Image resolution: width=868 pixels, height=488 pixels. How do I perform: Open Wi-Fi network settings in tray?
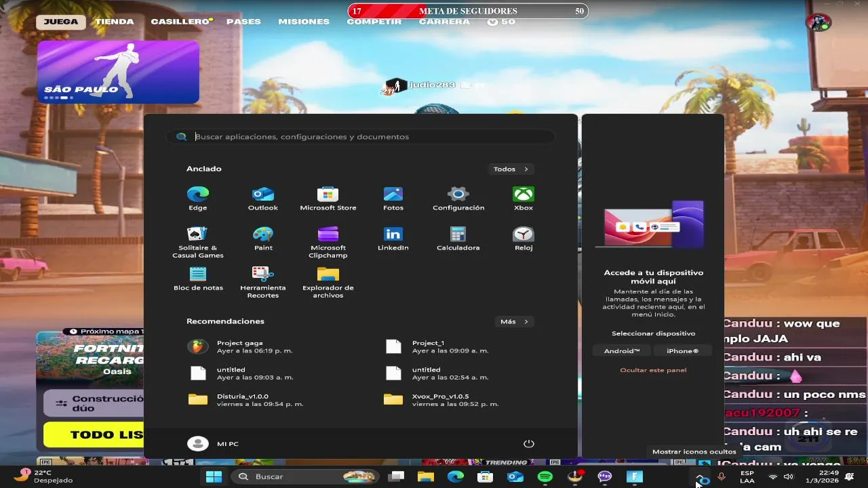point(772,476)
